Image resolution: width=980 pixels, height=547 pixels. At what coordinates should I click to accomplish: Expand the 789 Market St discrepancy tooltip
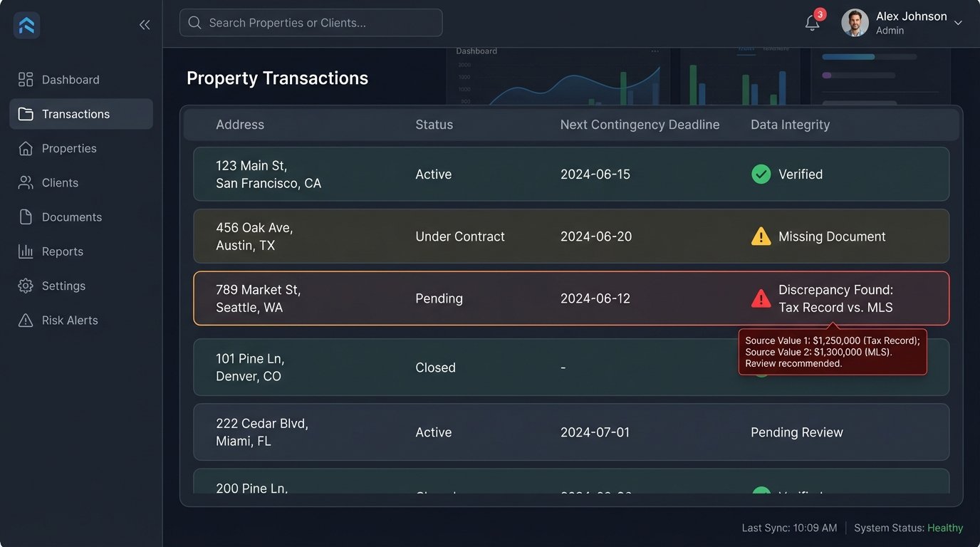pyautogui.click(x=833, y=351)
